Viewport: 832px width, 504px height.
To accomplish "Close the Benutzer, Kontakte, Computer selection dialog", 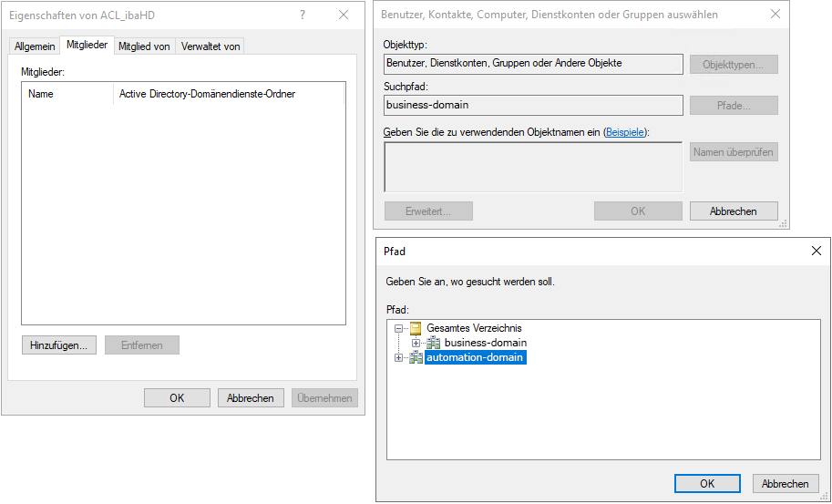I will pos(776,15).
